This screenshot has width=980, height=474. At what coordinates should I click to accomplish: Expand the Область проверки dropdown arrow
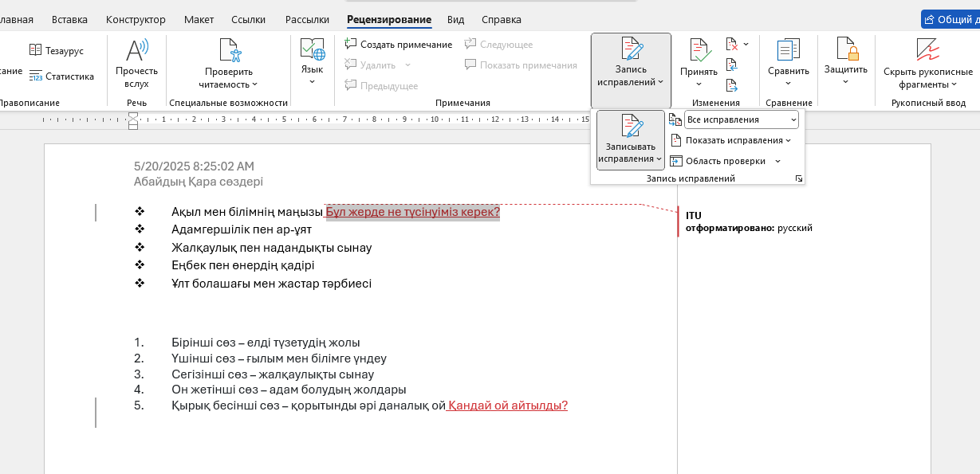click(x=777, y=161)
